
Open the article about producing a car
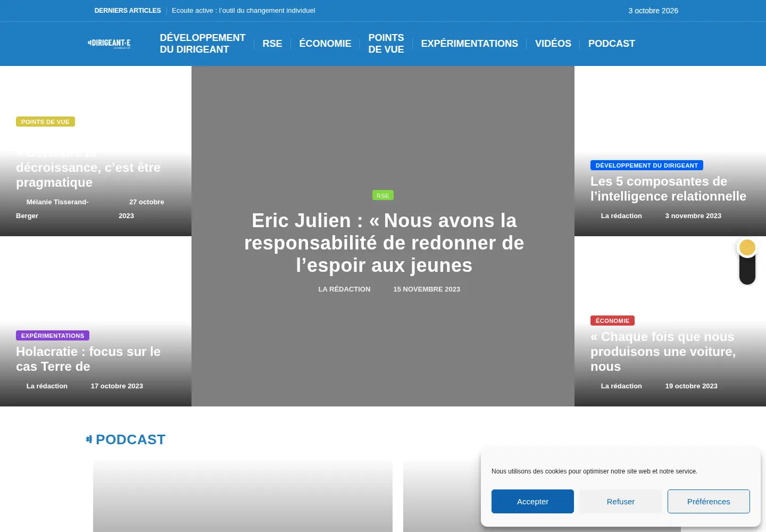coord(663,352)
